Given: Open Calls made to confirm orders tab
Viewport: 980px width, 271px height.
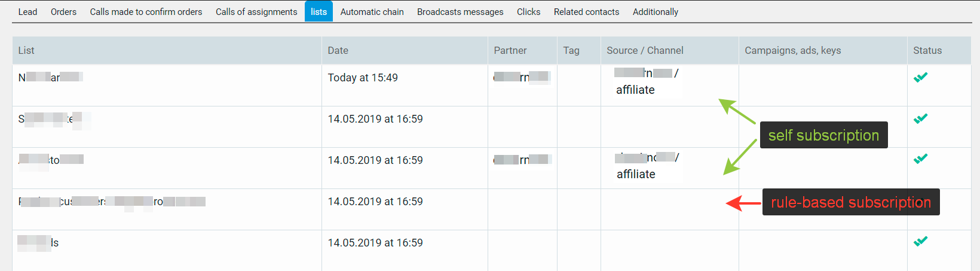Looking at the screenshot, I should pyautogui.click(x=146, y=12).
